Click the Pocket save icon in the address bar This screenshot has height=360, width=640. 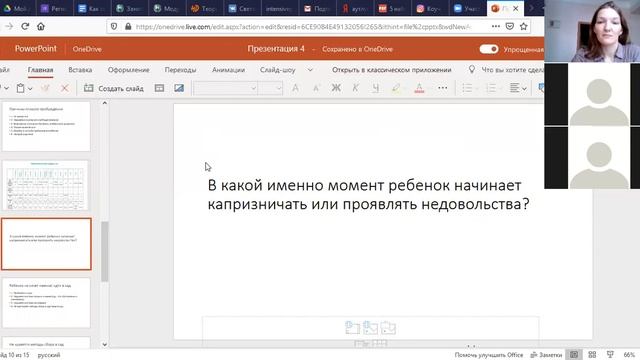pos(509,27)
